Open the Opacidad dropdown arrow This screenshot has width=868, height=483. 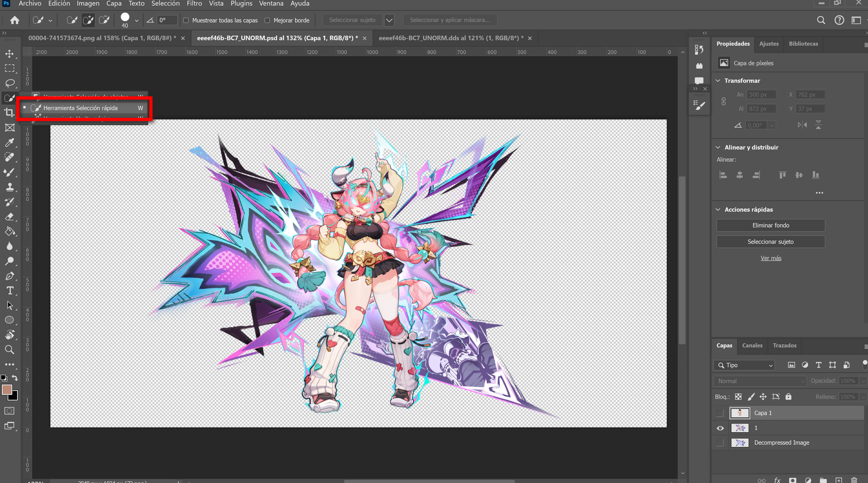pos(863,381)
